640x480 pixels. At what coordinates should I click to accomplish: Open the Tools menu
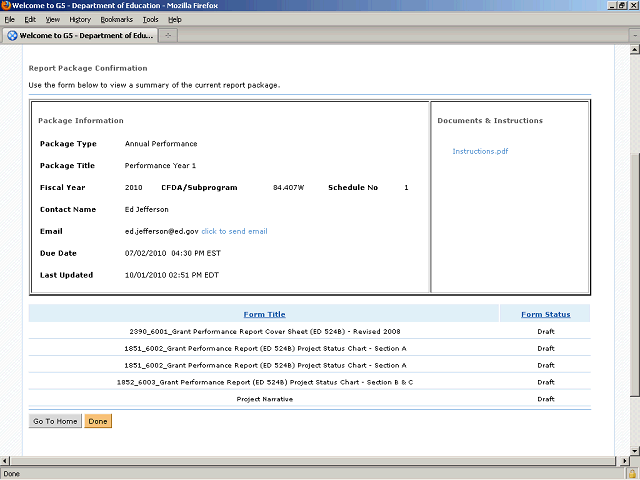[x=150, y=19]
